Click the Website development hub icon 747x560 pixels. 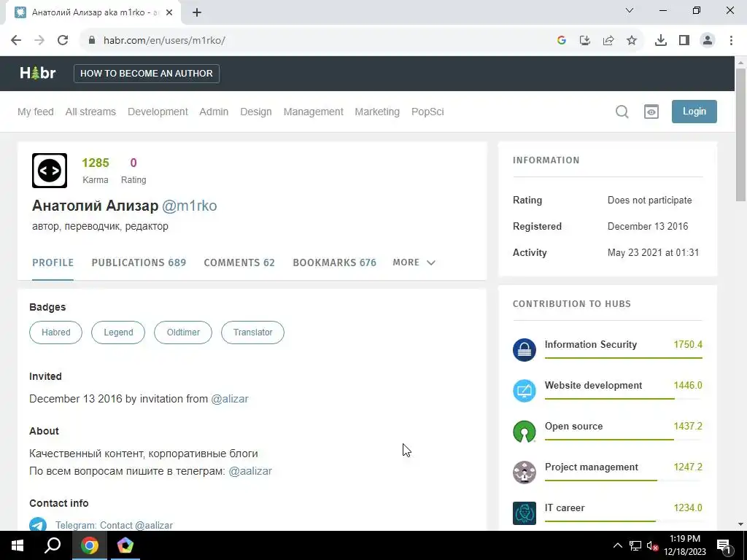click(524, 391)
